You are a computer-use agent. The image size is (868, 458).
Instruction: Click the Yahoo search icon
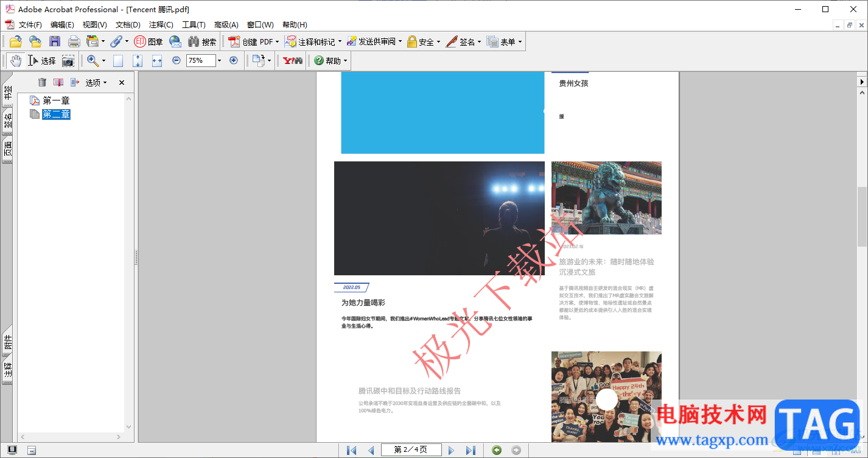[x=293, y=60]
